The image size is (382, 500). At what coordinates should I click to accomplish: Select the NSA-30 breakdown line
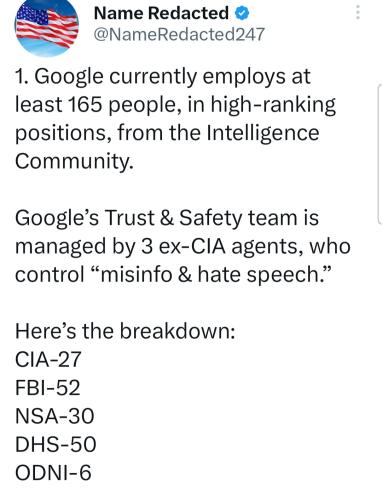click(55, 416)
